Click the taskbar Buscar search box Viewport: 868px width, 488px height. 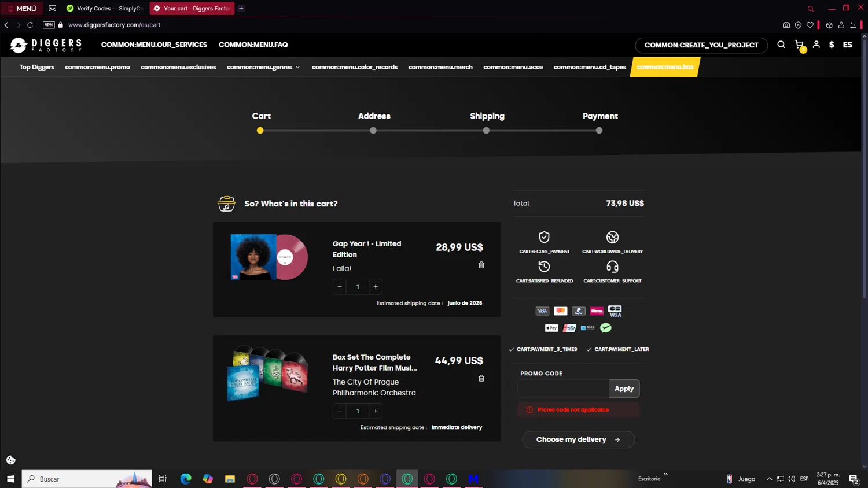click(87, 479)
